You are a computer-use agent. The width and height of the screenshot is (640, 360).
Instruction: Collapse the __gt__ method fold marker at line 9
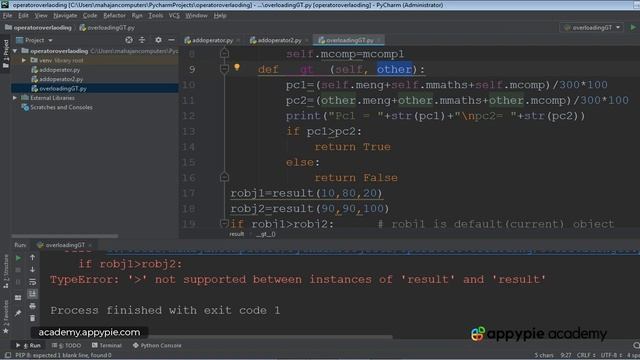click(x=224, y=69)
